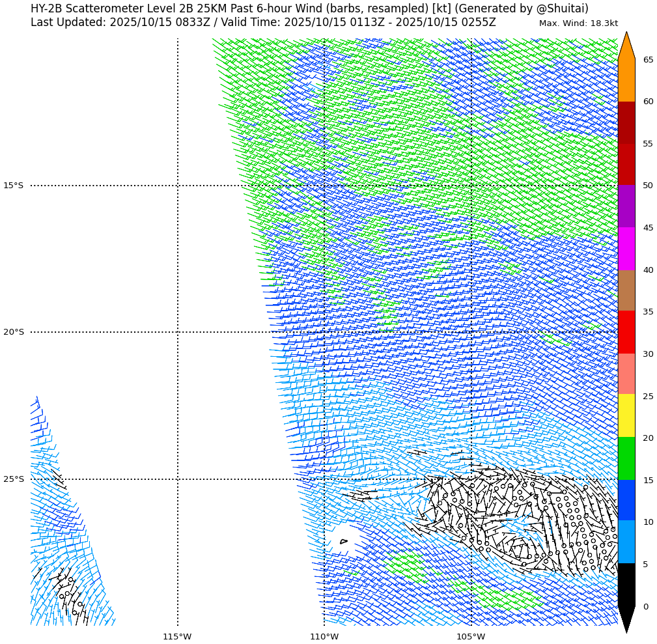The width and height of the screenshot is (657, 644).
Task: Click the 15°S latitude axis label
Action: [13, 186]
